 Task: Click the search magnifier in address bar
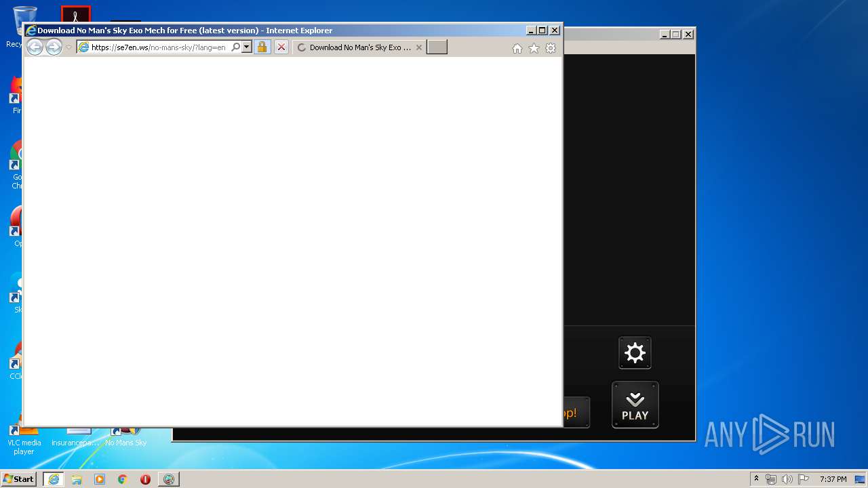click(235, 47)
